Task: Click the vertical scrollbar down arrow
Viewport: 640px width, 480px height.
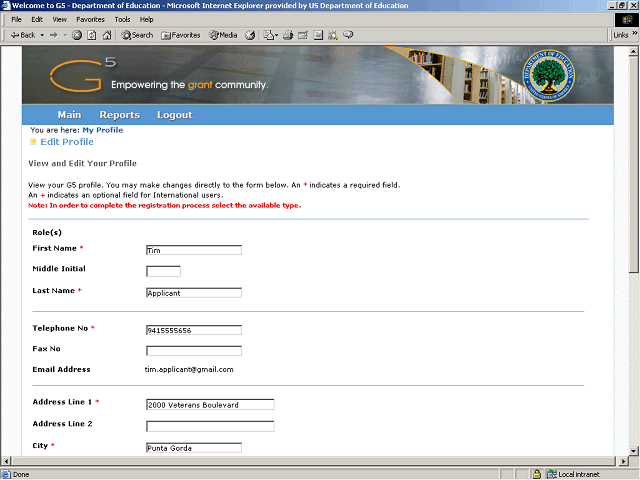Action: 633,451
